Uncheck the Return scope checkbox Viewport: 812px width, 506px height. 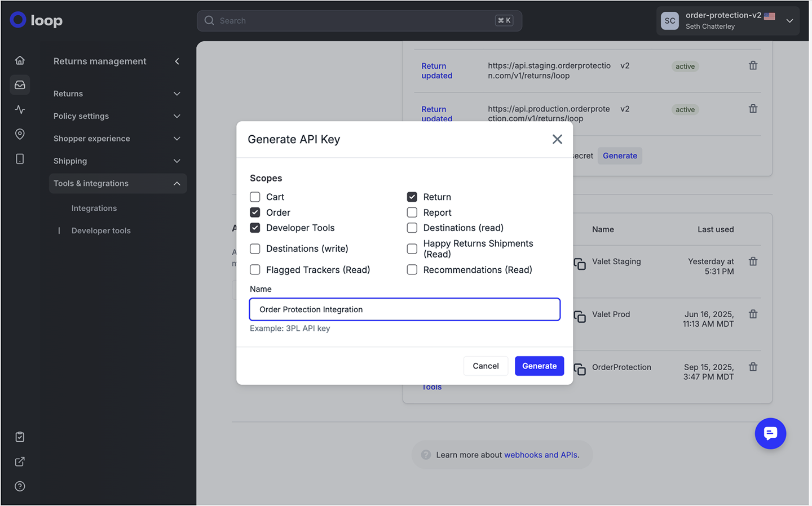(x=412, y=197)
